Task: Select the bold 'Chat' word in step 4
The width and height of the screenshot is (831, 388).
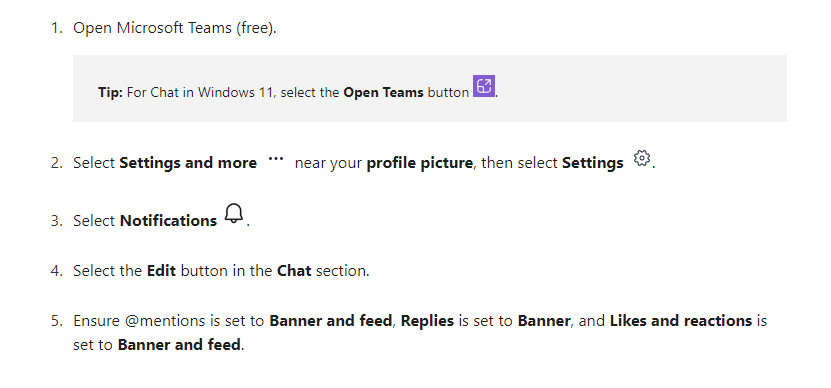Action: point(294,271)
